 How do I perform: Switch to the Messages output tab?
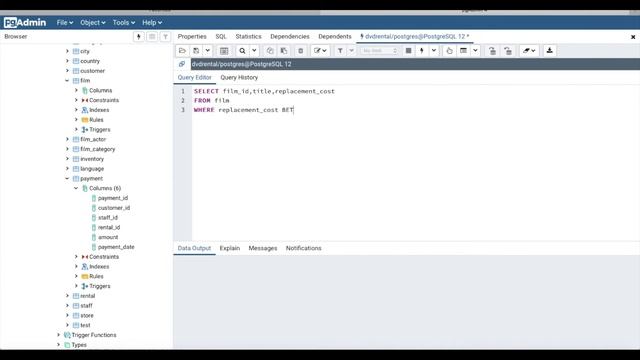coord(263,248)
